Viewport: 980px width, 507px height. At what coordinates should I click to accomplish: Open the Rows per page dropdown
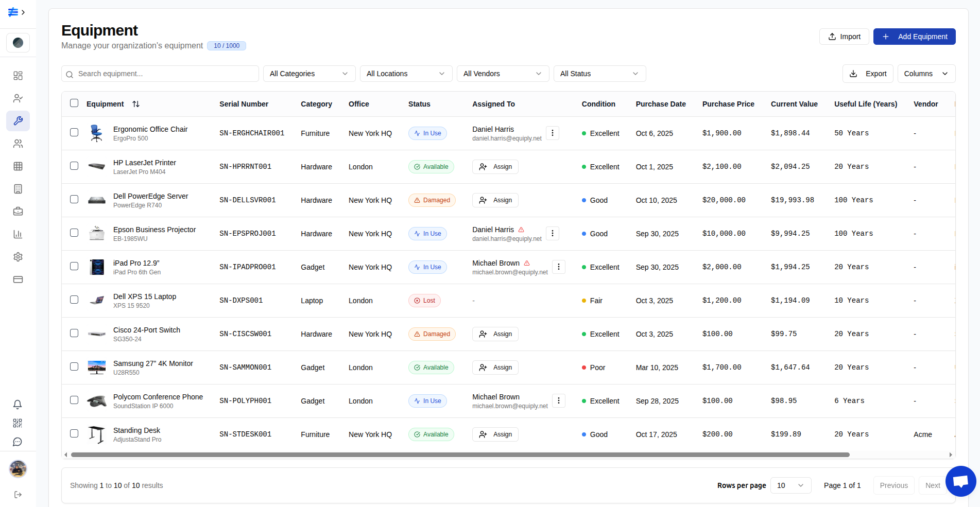pos(790,485)
